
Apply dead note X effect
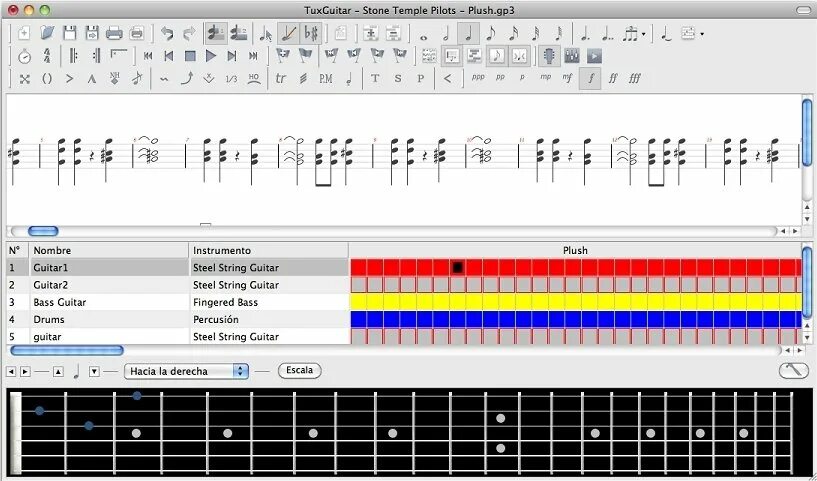24,79
